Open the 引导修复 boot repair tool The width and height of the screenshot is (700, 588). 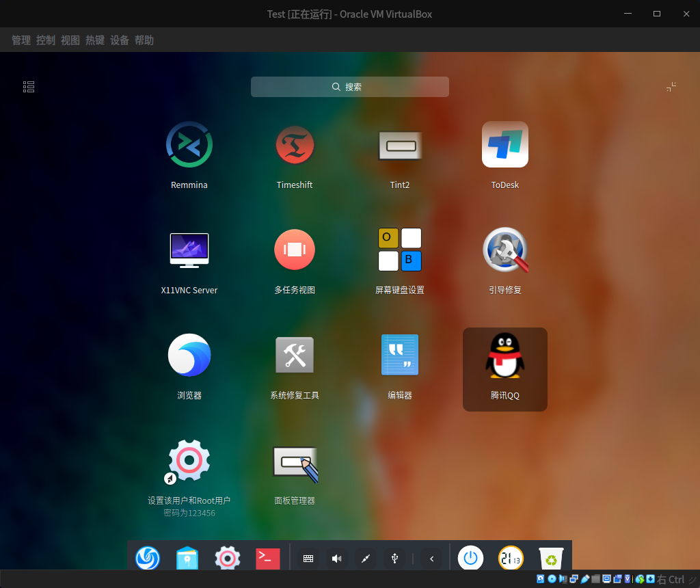coord(505,250)
